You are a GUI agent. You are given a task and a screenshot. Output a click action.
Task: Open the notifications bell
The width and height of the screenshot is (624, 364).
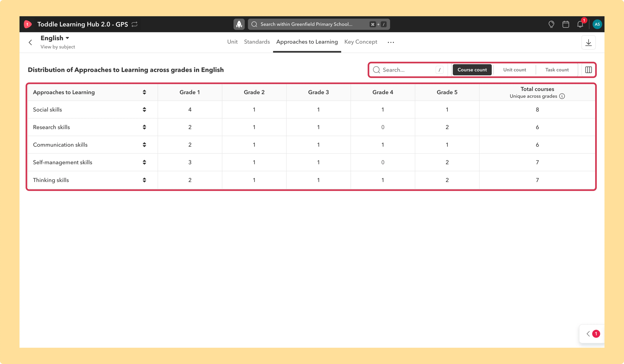pyautogui.click(x=580, y=24)
